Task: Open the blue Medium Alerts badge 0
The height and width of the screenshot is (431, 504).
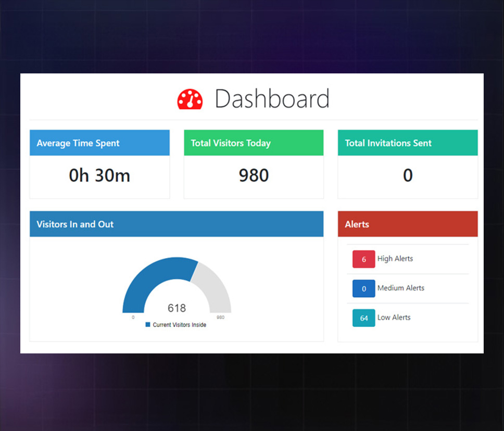Action: pos(363,288)
